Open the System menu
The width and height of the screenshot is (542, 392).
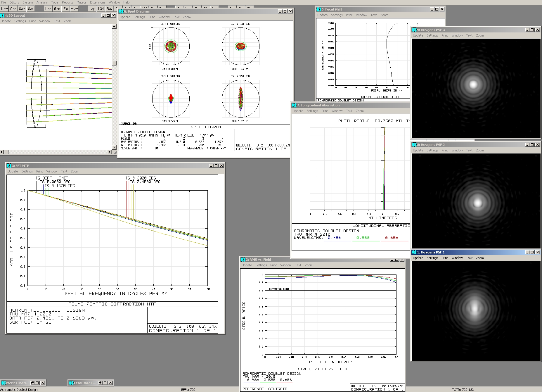click(x=28, y=2)
